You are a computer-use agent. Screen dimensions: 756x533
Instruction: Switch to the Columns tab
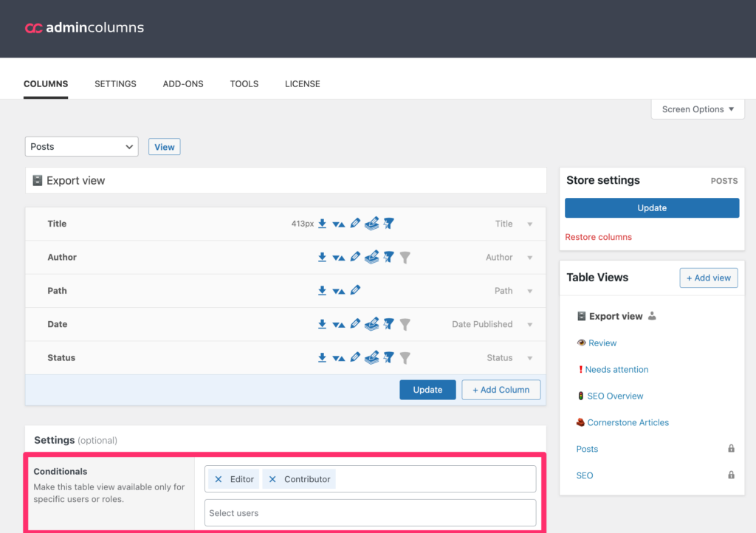tap(46, 84)
